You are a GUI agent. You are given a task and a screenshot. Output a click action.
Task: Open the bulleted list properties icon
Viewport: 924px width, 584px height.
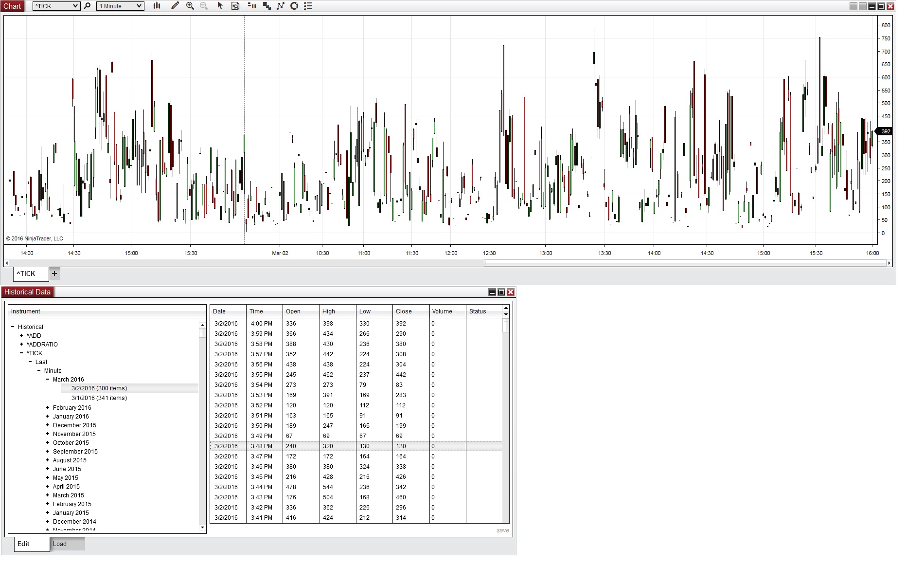(308, 6)
